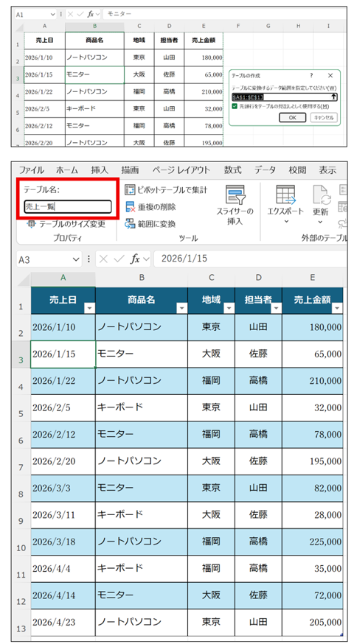The height and width of the screenshot is (644, 354).
Task: Switch to the 挿入 ribbon tab
Action: click(100, 169)
